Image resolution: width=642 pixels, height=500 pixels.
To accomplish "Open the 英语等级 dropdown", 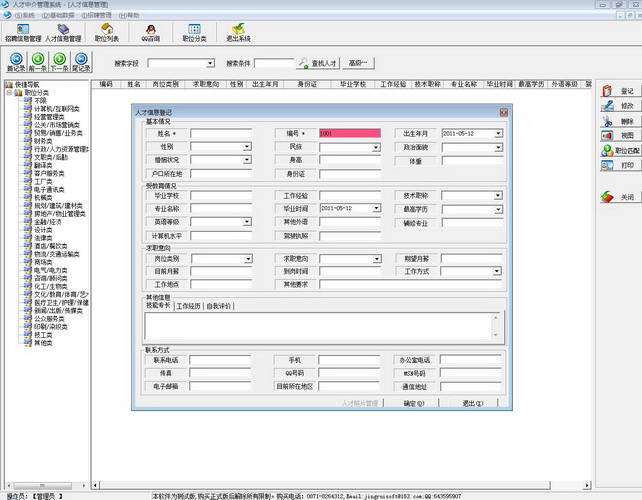I will 247,222.
